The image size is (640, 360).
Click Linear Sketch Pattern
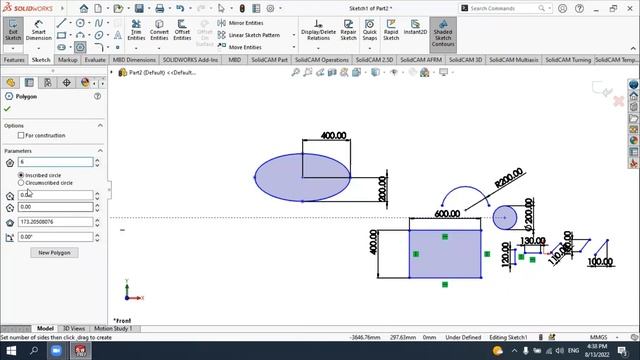(249, 35)
